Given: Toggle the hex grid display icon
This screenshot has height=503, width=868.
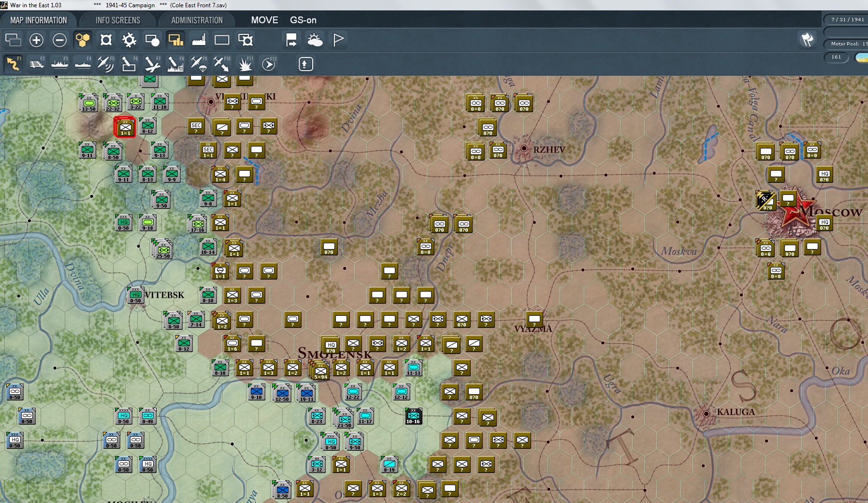Looking at the screenshot, I should 83,40.
